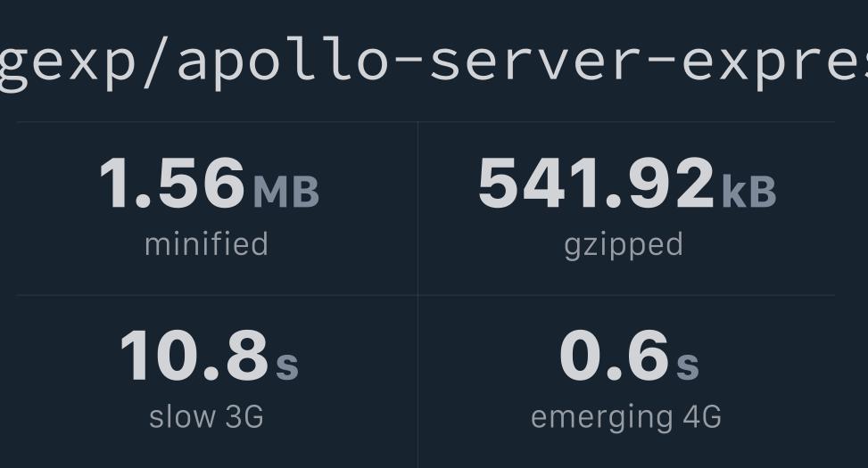Click the kB unit beside 541.92

click(748, 191)
